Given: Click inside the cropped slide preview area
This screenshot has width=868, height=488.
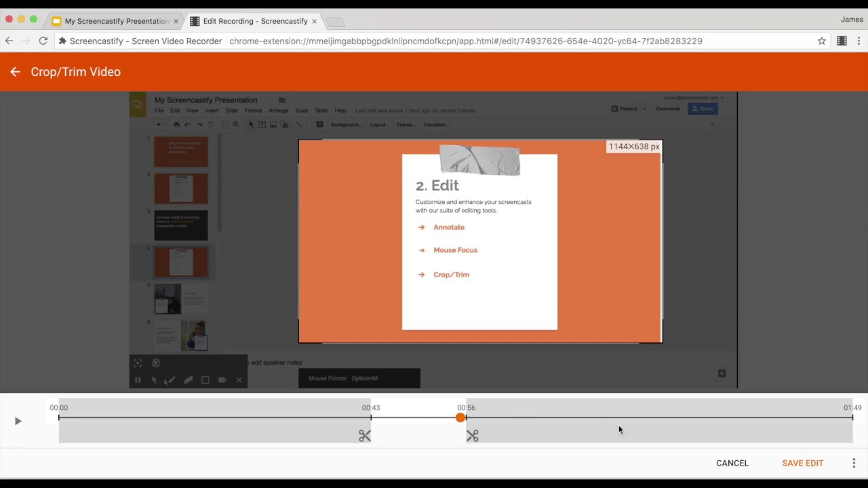Looking at the screenshot, I should click(x=480, y=241).
